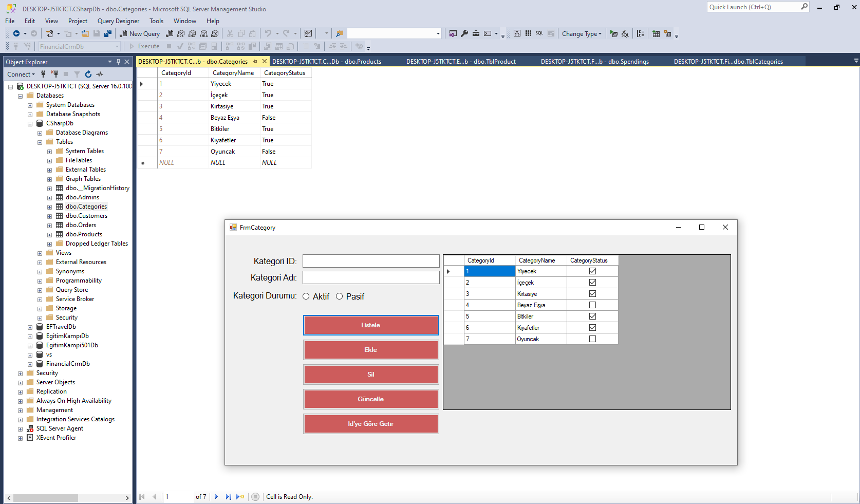Toggle CategoryStatus checkbox for Bitkiler

pos(592,316)
